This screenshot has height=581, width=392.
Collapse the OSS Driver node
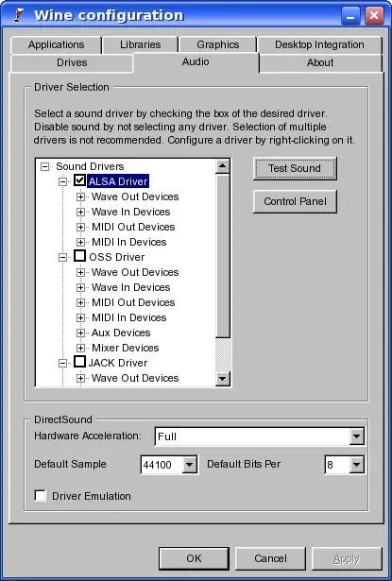pyautogui.click(x=63, y=257)
